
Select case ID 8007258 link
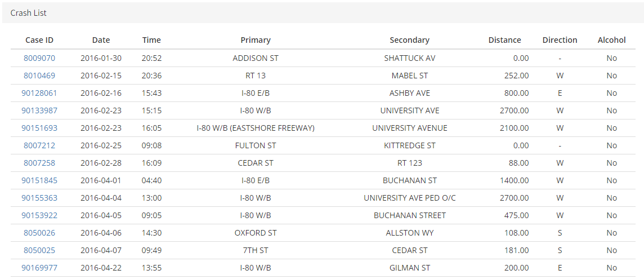[x=39, y=163]
